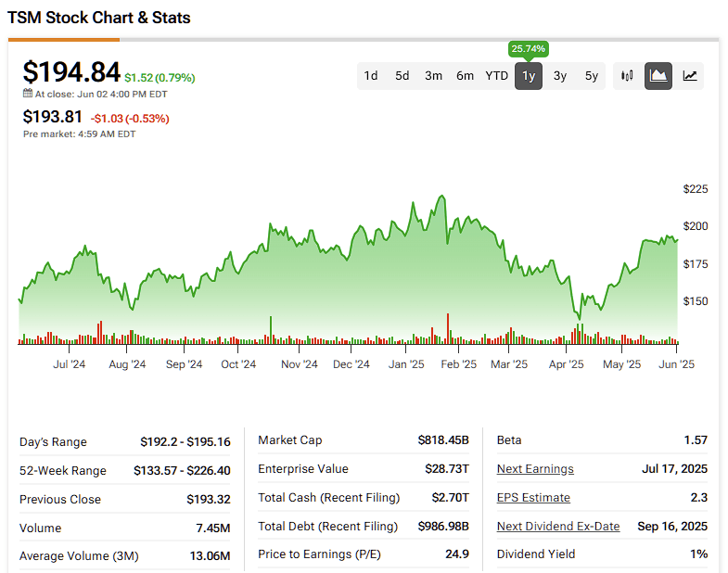This screenshot has height=573, width=728.
Task: Click the Oct '24 axis label
Action: coord(238,364)
